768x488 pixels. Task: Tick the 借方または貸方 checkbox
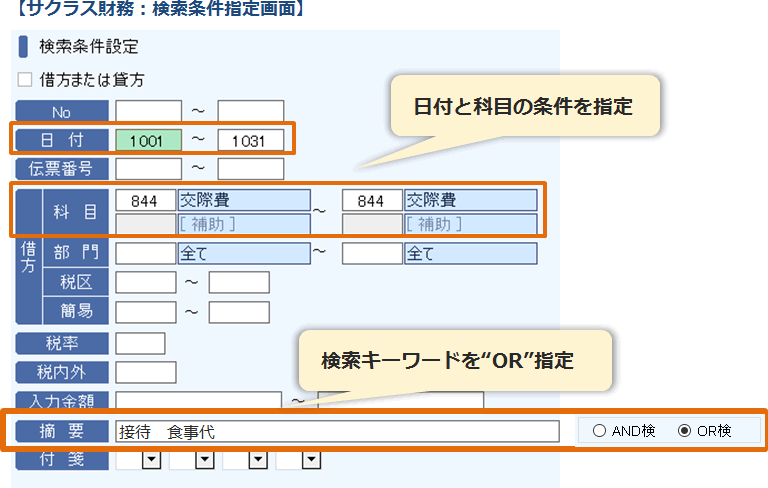(25, 79)
